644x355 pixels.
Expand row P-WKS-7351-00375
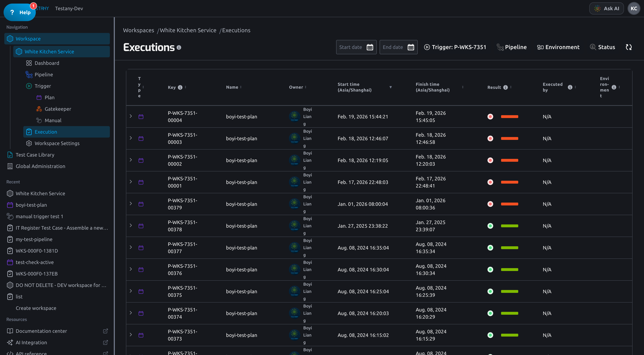131,291
